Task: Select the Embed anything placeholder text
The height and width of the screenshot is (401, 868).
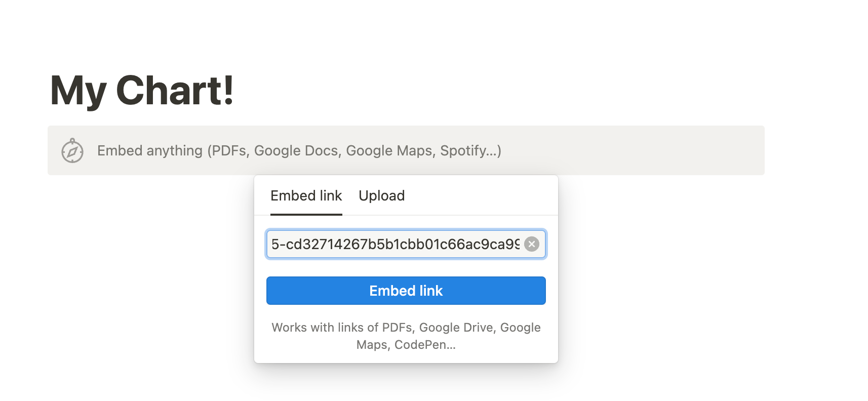Action: coord(299,151)
